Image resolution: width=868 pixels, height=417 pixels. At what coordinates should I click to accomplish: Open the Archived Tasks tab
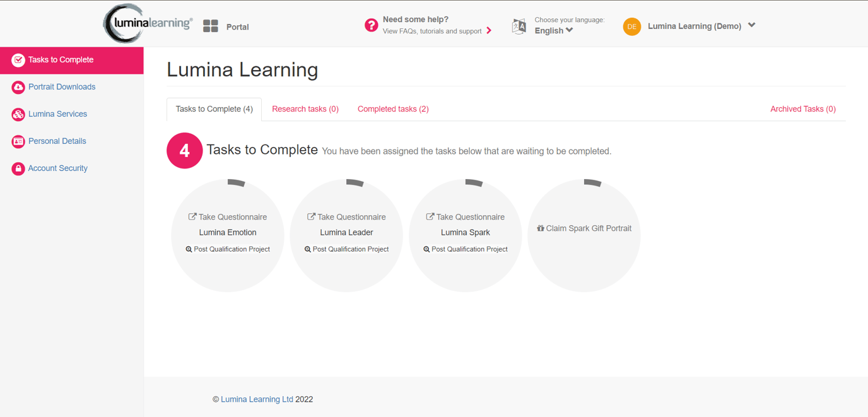tap(802, 109)
